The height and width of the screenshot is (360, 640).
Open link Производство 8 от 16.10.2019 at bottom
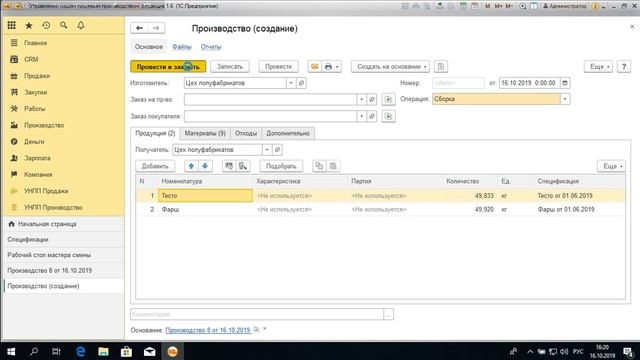(x=208, y=330)
